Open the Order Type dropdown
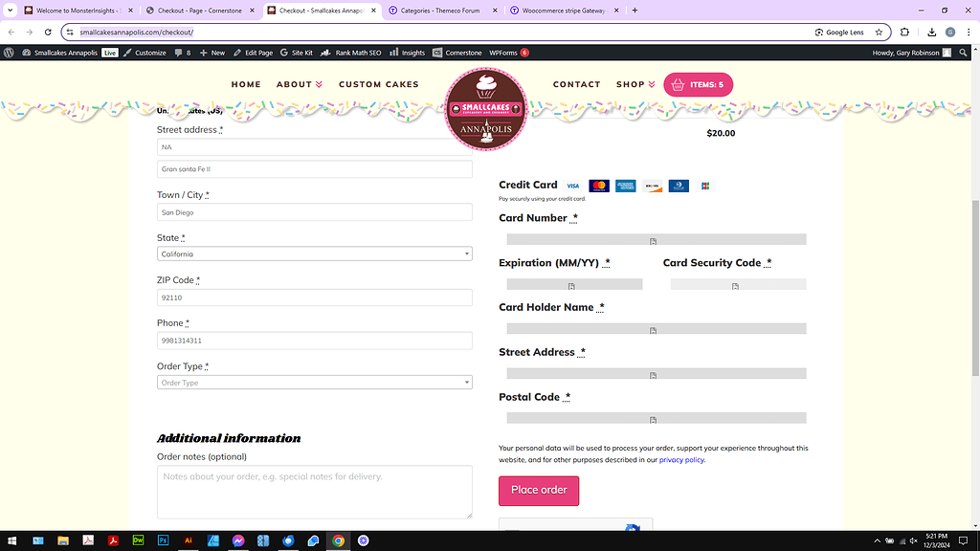The image size is (980, 551). [x=314, y=383]
